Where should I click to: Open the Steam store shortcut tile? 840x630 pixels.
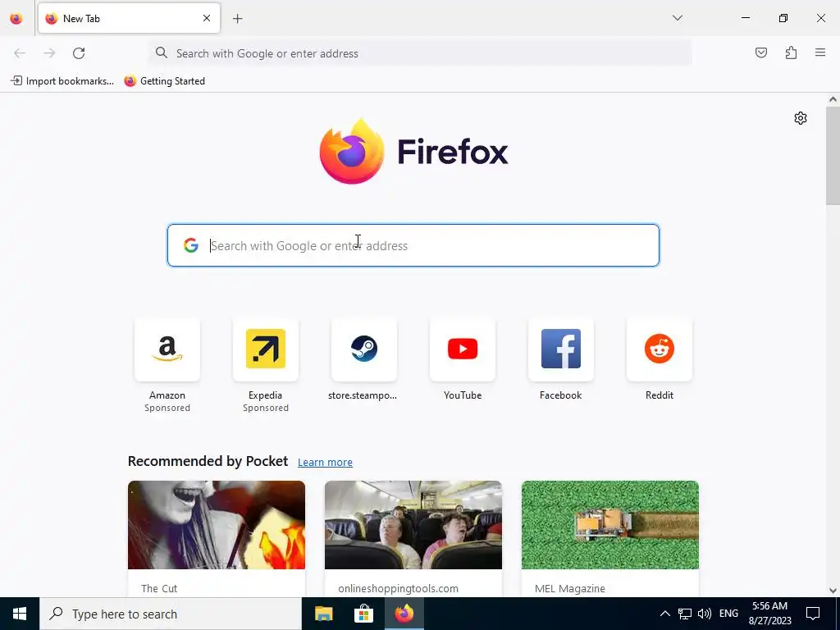[x=363, y=349]
